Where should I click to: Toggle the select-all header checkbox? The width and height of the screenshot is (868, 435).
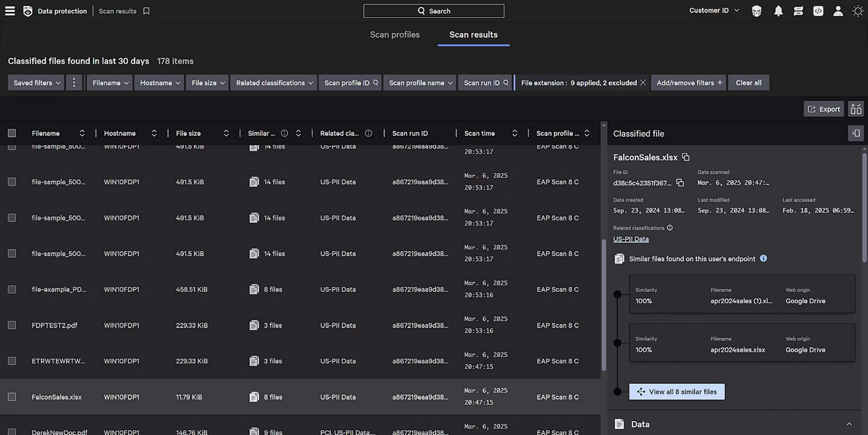tap(12, 133)
